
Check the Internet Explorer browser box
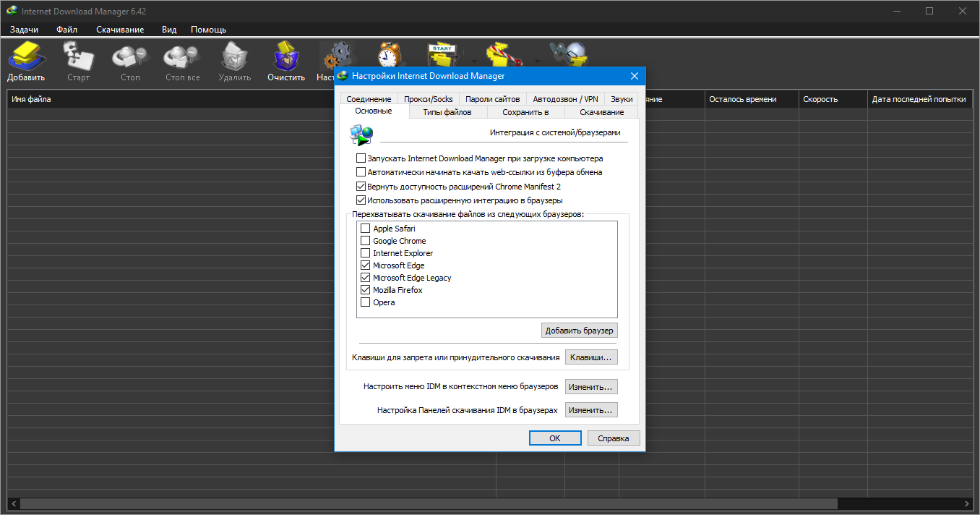(x=365, y=253)
